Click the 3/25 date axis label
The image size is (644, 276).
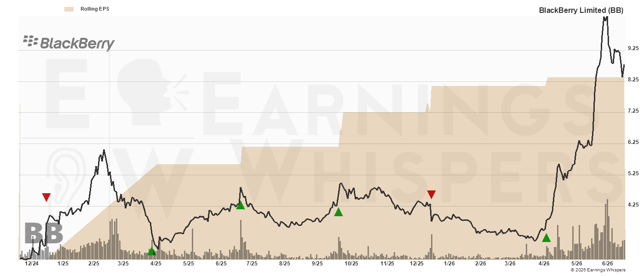(x=123, y=264)
